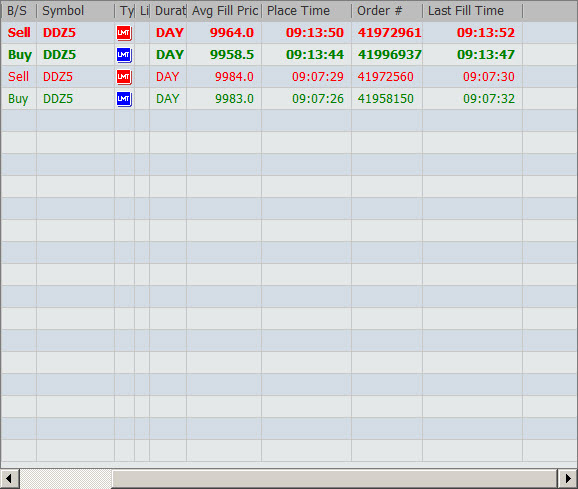
Task: Click last fill time 09:13:52
Action: pyautogui.click(x=486, y=33)
